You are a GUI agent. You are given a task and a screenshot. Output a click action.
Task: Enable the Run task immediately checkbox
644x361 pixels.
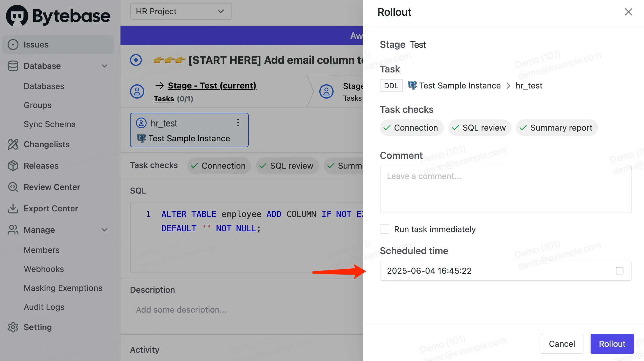[x=385, y=229]
